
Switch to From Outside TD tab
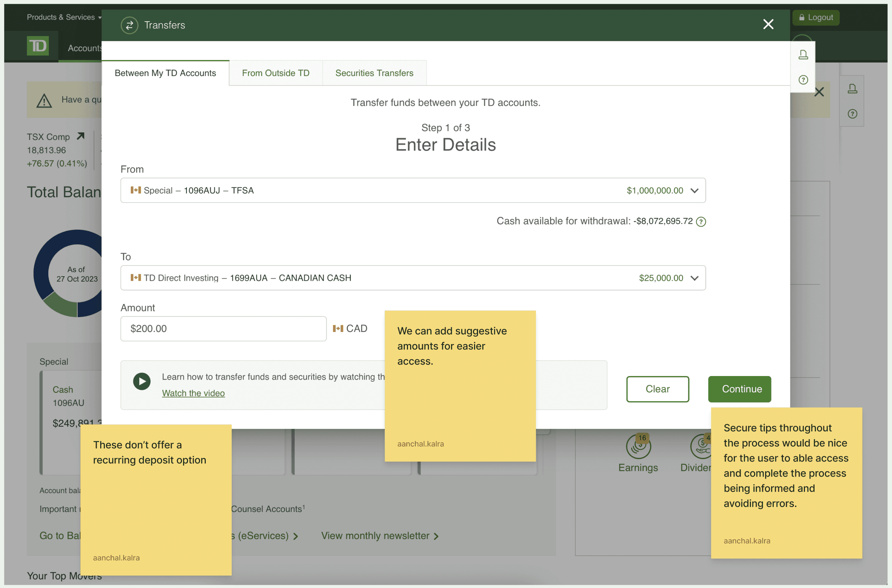pyautogui.click(x=275, y=73)
